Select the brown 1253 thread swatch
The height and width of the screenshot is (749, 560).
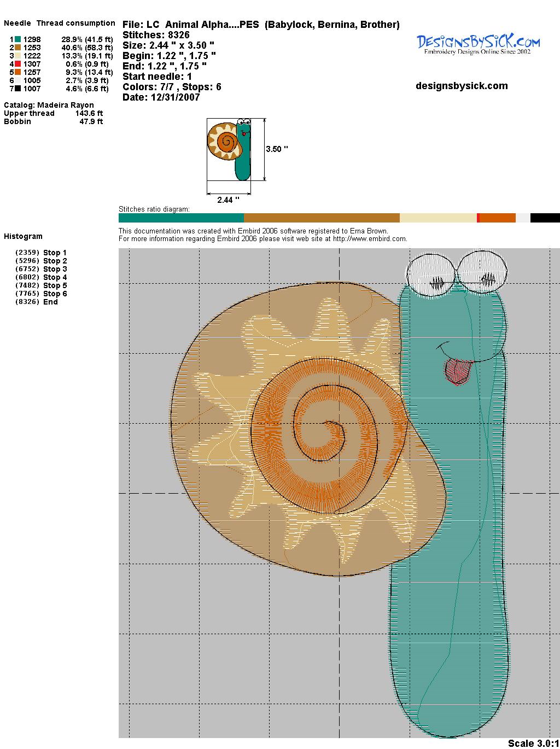tap(18, 48)
